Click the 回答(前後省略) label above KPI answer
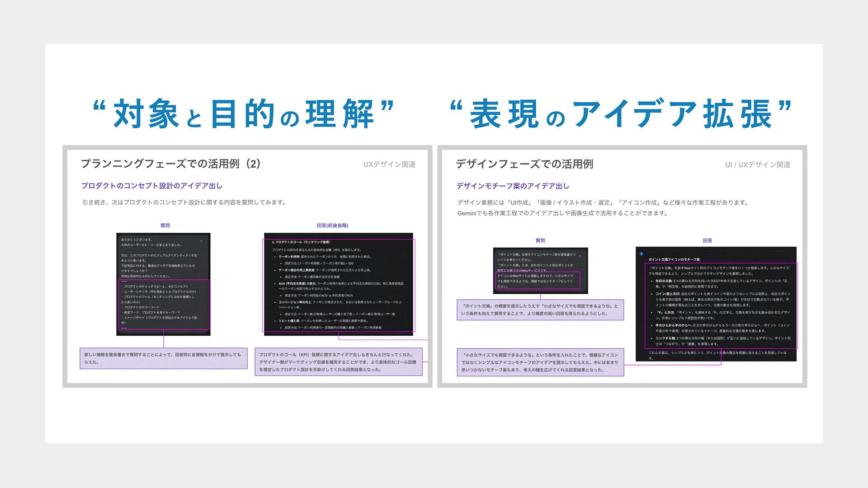Screen dimensions: 868x488 332,225
